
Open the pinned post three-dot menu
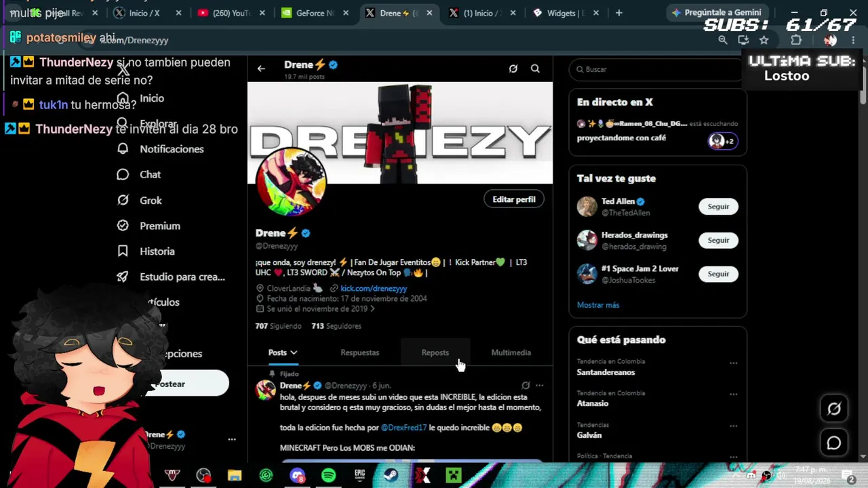(540, 386)
